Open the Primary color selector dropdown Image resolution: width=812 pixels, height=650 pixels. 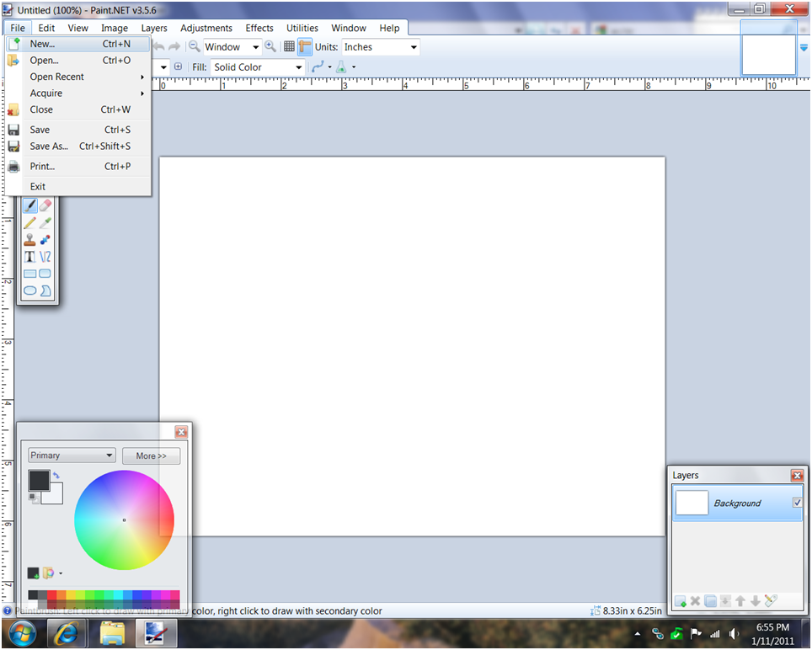point(71,455)
